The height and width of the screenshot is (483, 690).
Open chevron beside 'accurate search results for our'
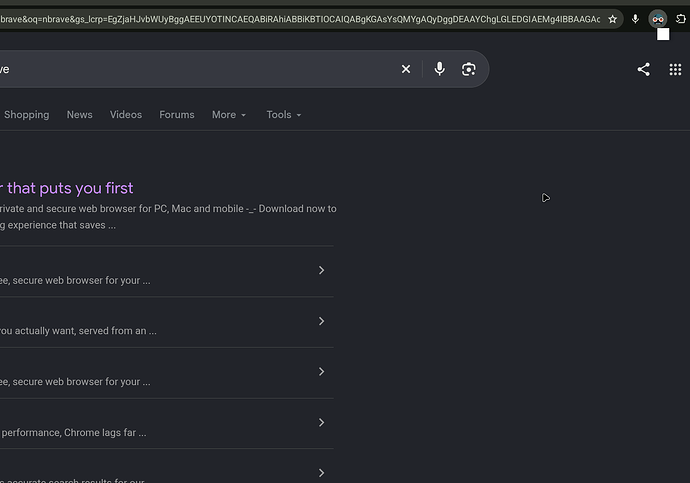(x=322, y=473)
